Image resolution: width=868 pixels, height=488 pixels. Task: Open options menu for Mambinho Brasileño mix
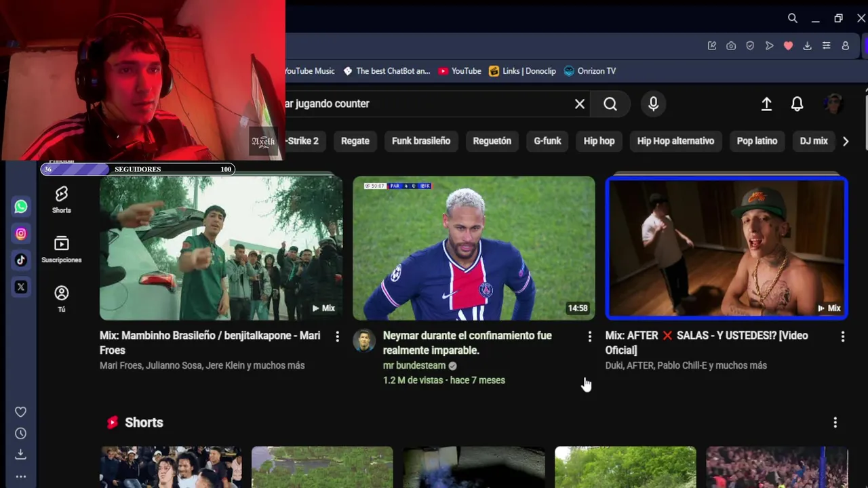pos(337,336)
